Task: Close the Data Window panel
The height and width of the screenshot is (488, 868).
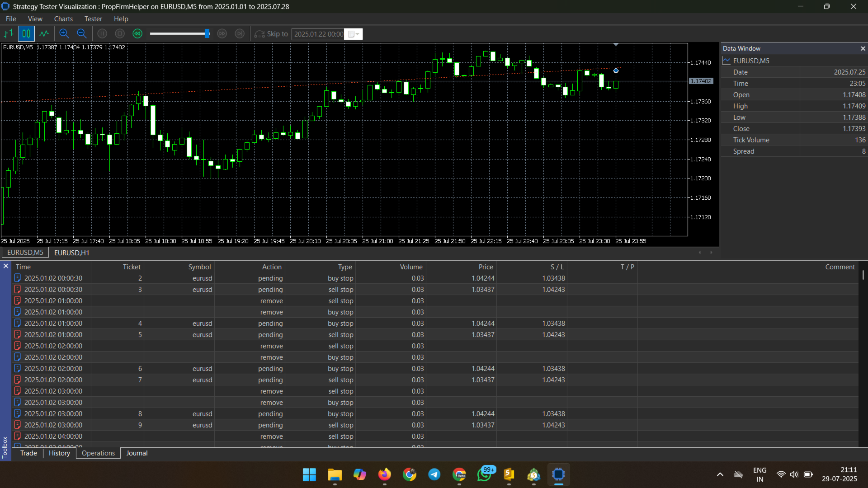Action: (863, 48)
